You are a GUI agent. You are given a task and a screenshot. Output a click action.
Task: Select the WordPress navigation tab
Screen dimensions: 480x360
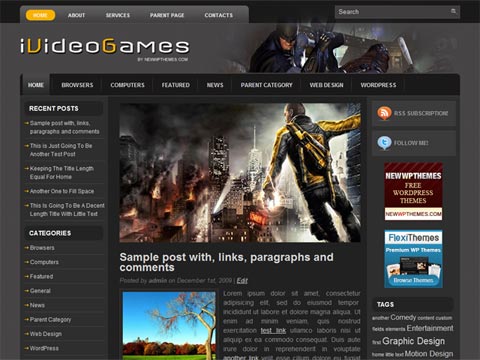[x=378, y=85]
